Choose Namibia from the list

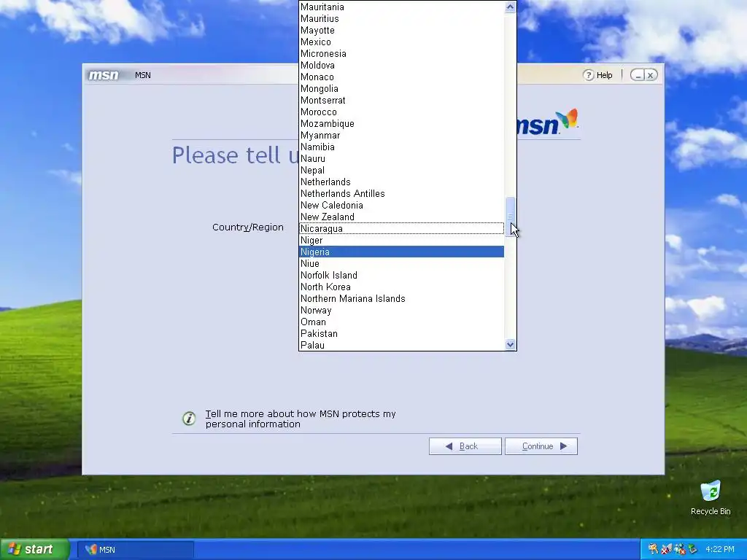[402, 147]
